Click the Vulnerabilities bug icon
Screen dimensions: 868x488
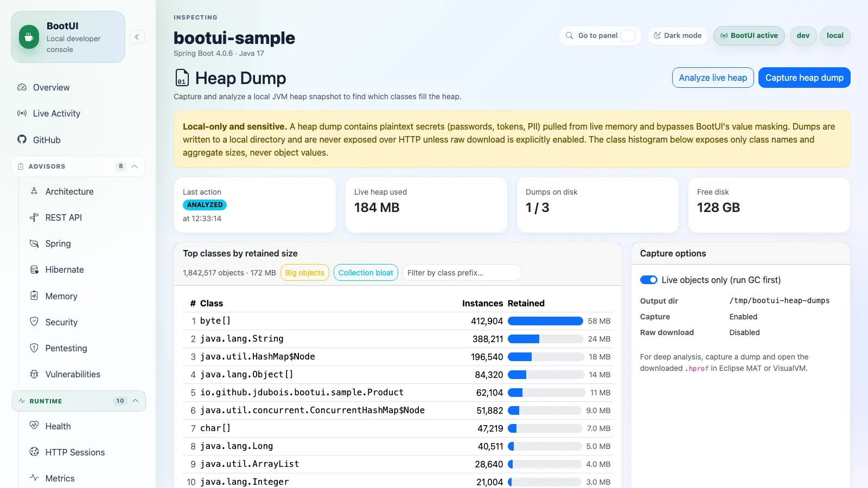point(34,374)
